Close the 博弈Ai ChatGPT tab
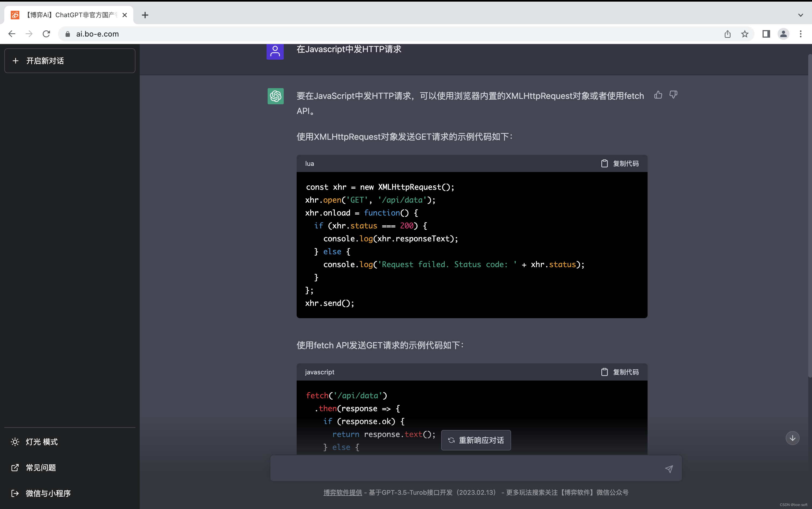812x509 pixels. coord(124,15)
